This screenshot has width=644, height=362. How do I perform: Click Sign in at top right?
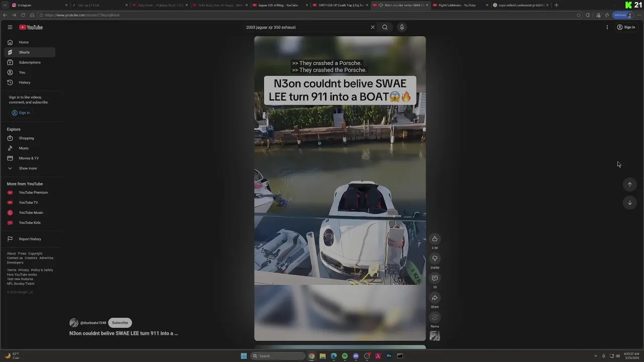click(626, 27)
